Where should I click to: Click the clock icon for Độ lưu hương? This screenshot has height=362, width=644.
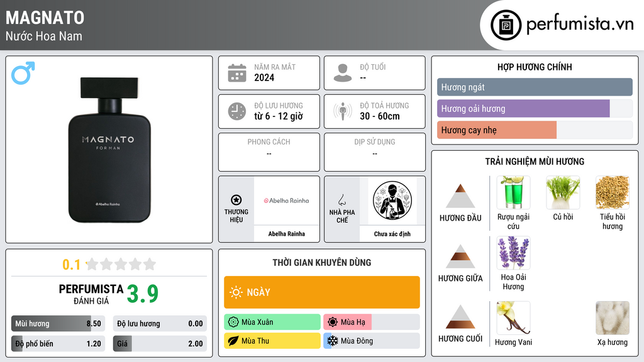point(237,111)
